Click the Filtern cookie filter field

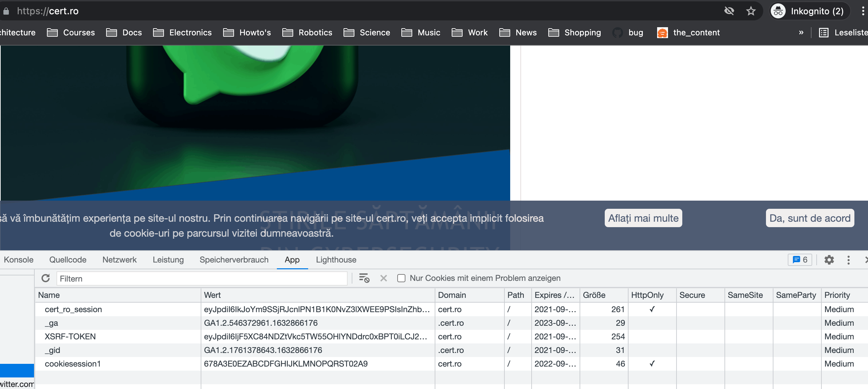pyautogui.click(x=201, y=278)
